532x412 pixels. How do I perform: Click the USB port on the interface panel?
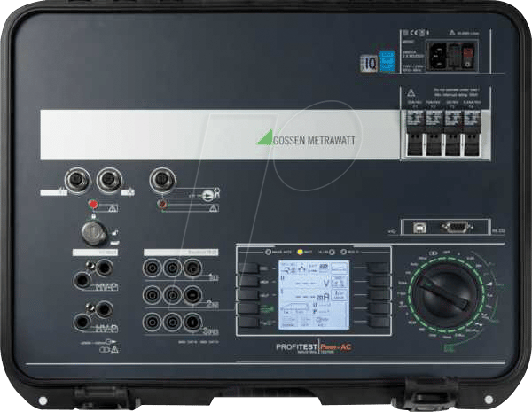pyautogui.click(x=419, y=227)
